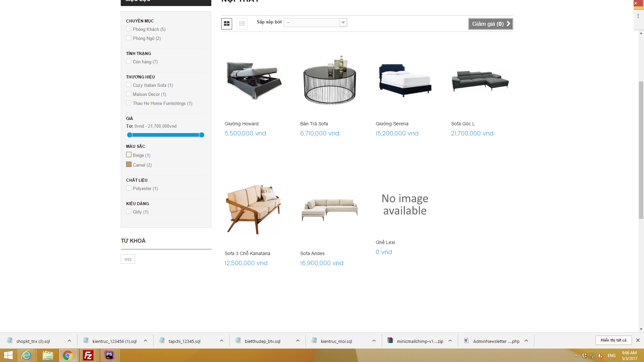This screenshot has height=362, width=644.
Task: Open the Sofa Góc L product thumbnail
Action: pos(480,80)
